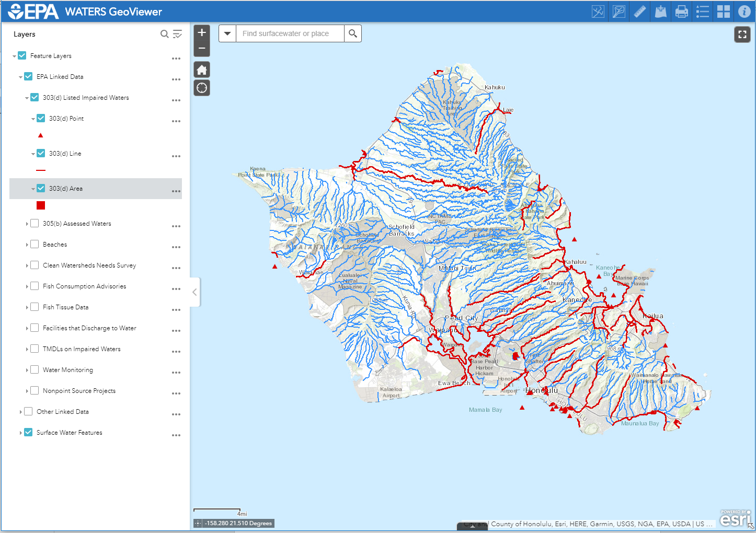This screenshot has width=756, height=533.
Task: Open the measurement tool in the top toolbar
Action: (x=639, y=11)
